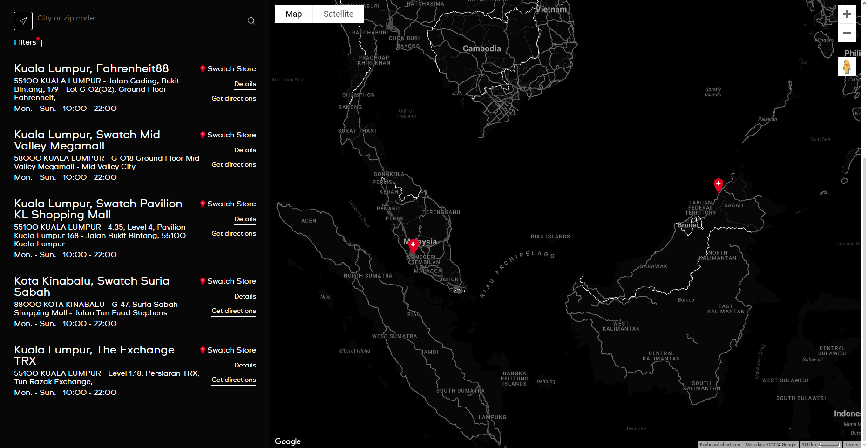Open Details for Swatch Mid Valley Megamall
Screen dimensions: 868x448
point(245,150)
